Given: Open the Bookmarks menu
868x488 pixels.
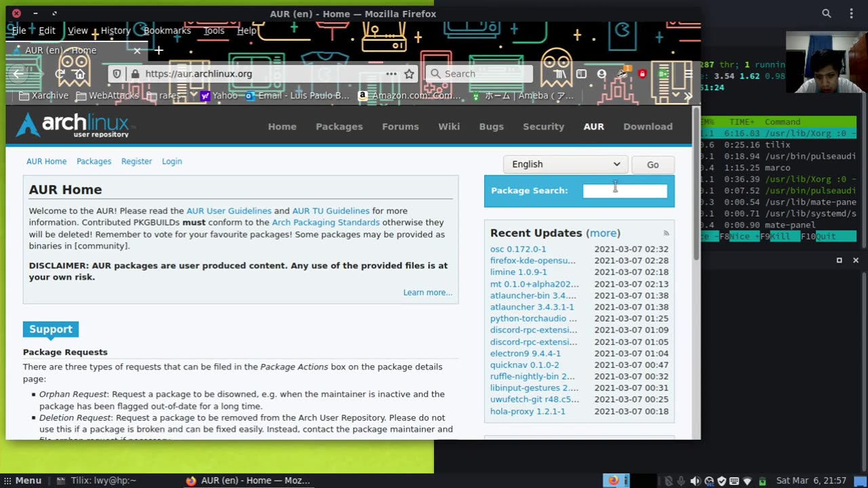Looking at the screenshot, I should pyautogui.click(x=167, y=30).
